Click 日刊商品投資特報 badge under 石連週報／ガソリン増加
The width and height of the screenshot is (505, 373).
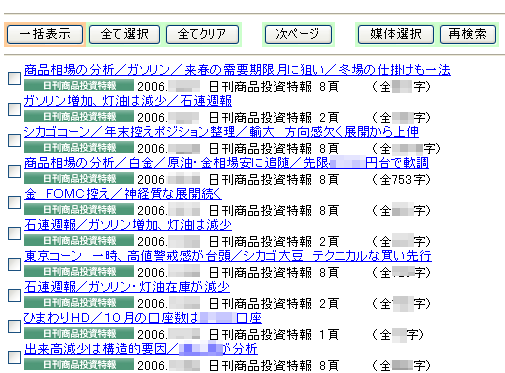pyautogui.click(x=79, y=241)
